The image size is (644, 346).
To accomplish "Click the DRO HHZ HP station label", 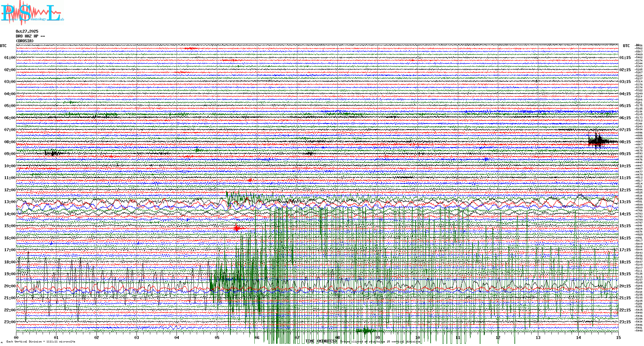I will [30, 36].
